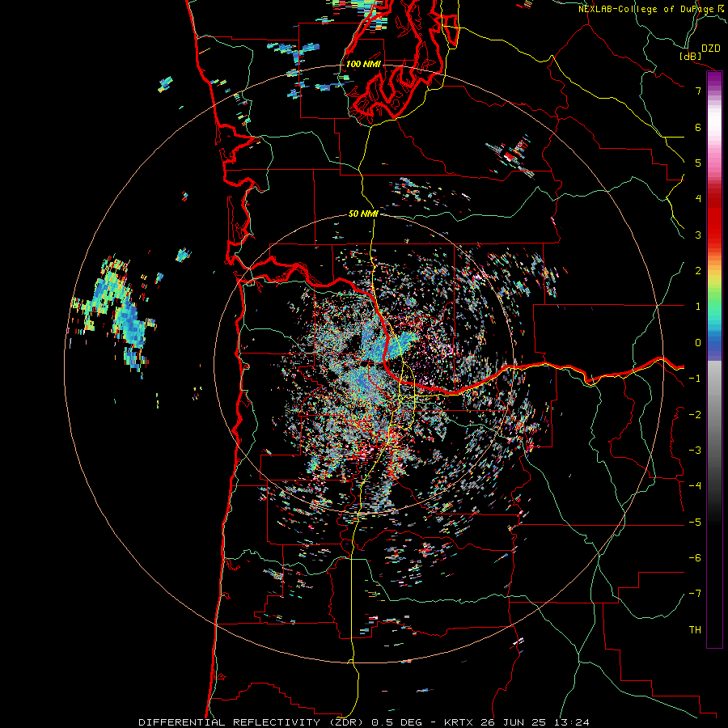The height and width of the screenshot is (728, 728).
Task: Click the '2' value on color scale
Action: click(698, 271)
